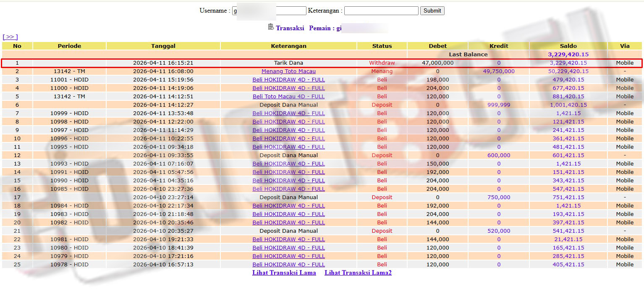Click the Username input field
644x292 pixels.
tap(269, 11)
